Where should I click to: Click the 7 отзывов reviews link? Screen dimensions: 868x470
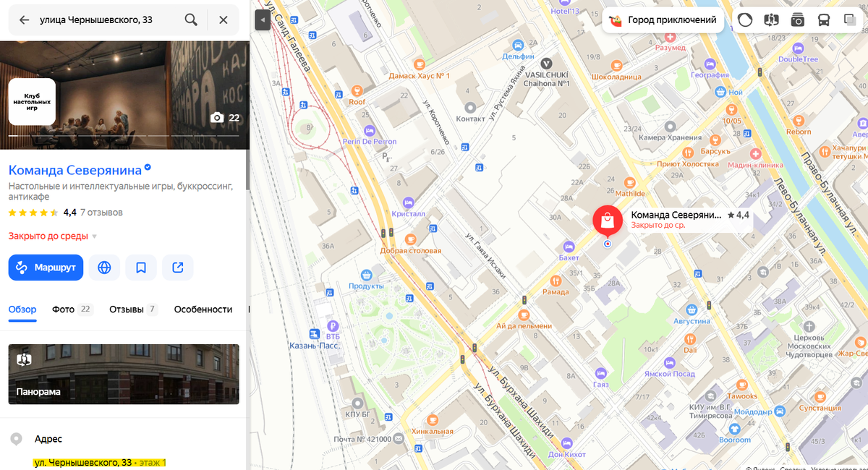tap(101, 213)
